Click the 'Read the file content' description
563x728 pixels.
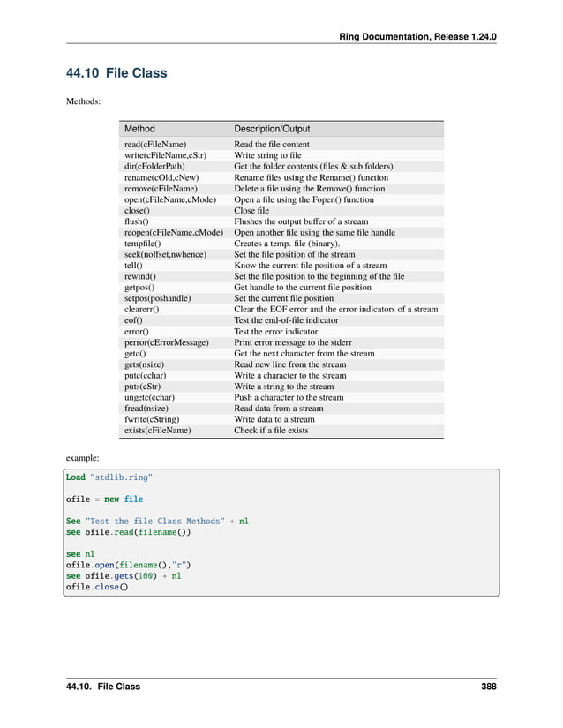(x=272, y=145)
